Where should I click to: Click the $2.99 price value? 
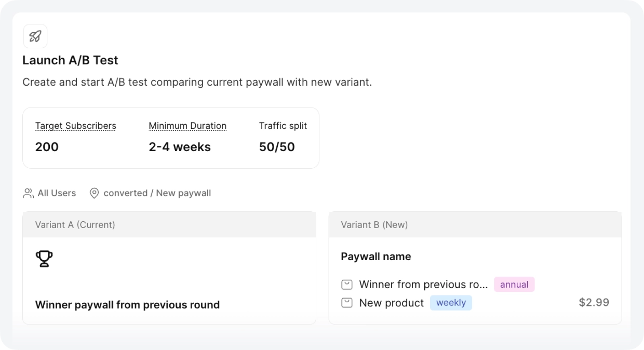coord(594,302)
